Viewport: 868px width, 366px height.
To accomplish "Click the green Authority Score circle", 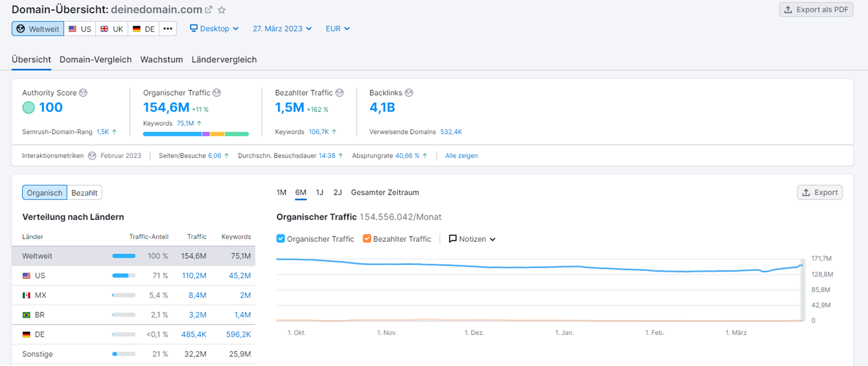I will (x=29, y=107).
